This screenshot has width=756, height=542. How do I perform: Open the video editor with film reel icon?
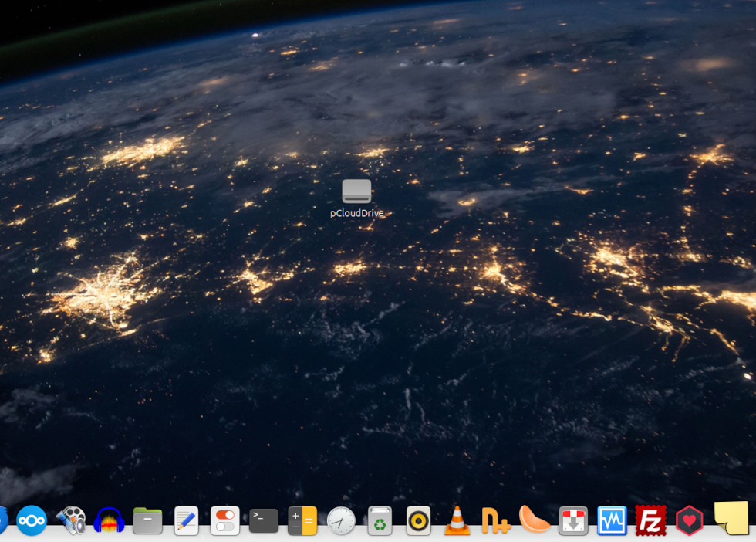tap(70, 520)
